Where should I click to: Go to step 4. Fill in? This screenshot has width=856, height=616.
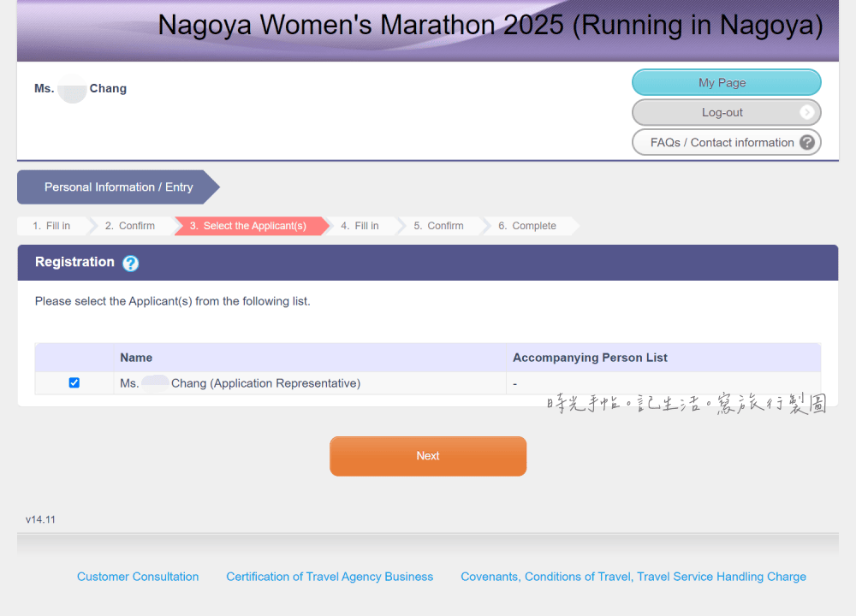pos(360,226)
